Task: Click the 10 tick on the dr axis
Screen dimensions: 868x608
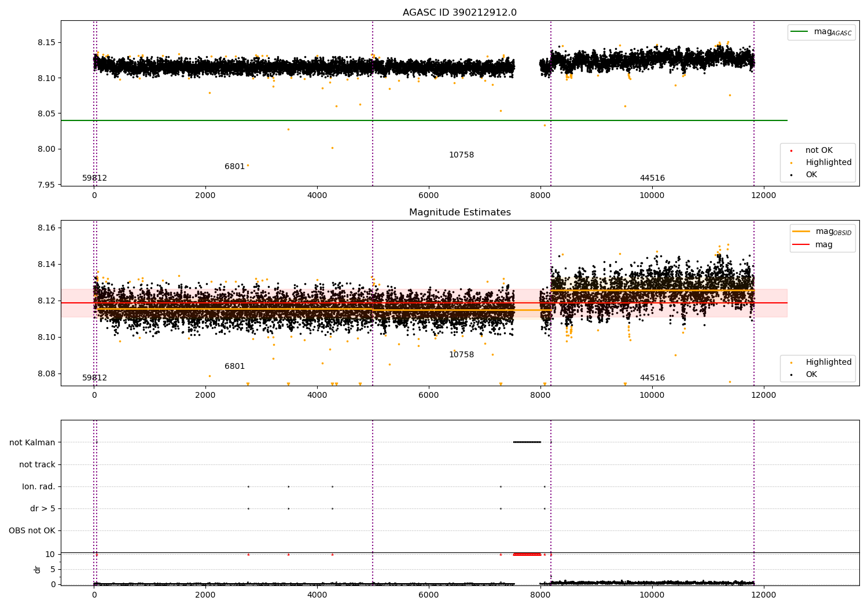Action: click(x=50, y=554)
